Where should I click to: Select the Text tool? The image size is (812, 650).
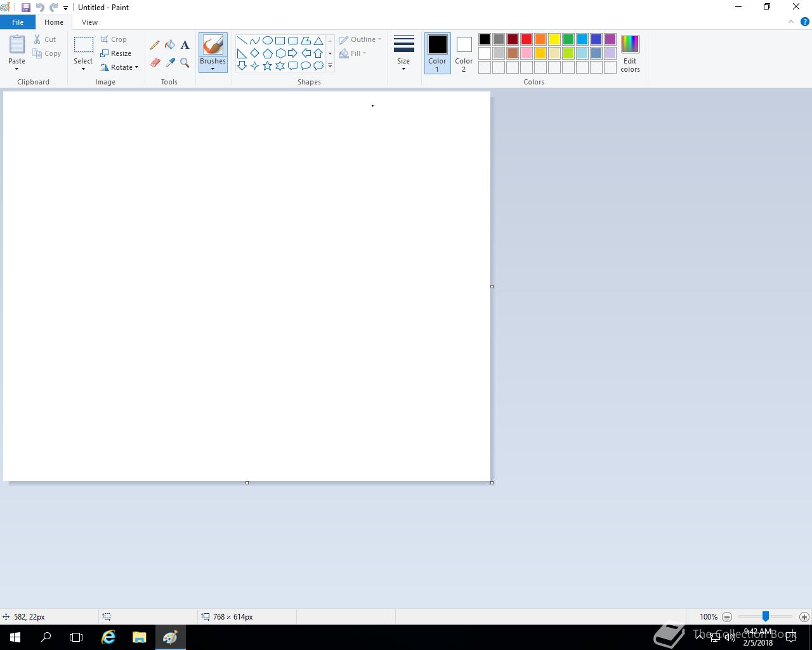coord(185,45)
